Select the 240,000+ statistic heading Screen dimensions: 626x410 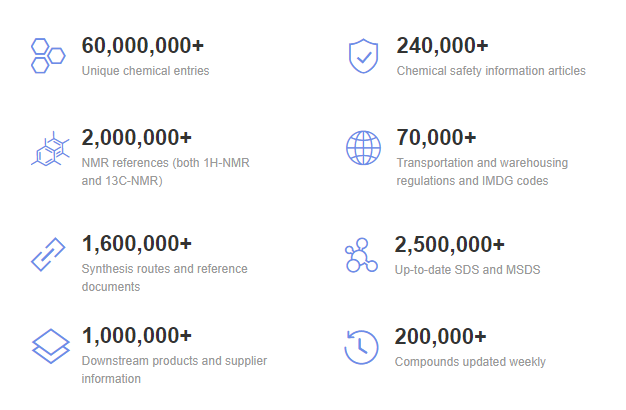click(x=442, y=46)
